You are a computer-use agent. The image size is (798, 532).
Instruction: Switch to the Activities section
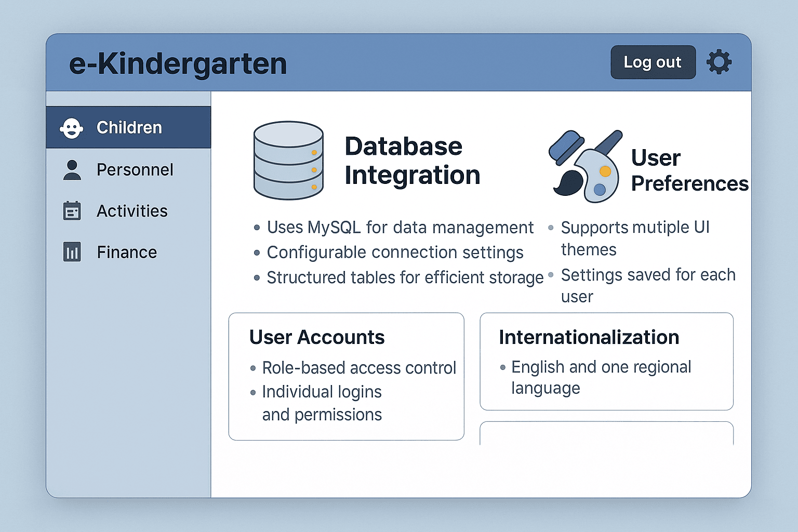128,211
